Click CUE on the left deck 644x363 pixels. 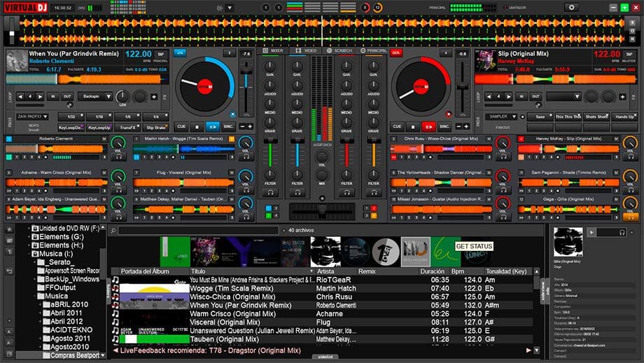pyautogui.click(x=181, y=127)
